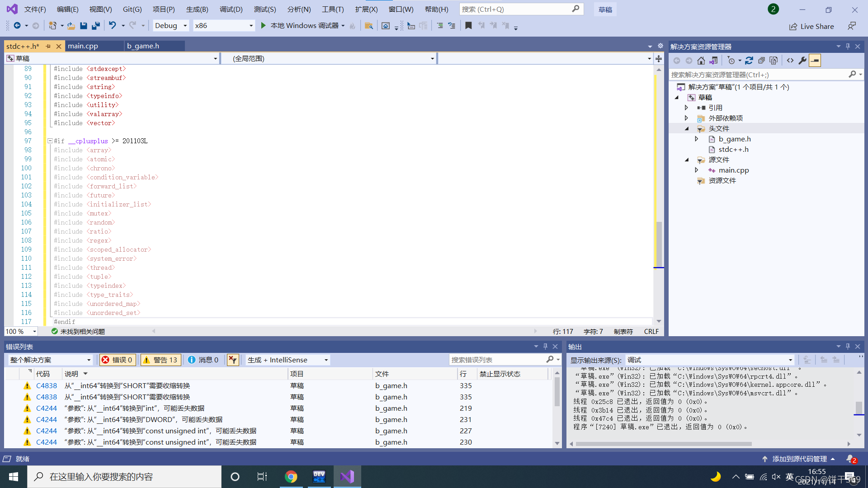
Task: Click the Solution Explorer home icon
Action: tap(701, 61)
